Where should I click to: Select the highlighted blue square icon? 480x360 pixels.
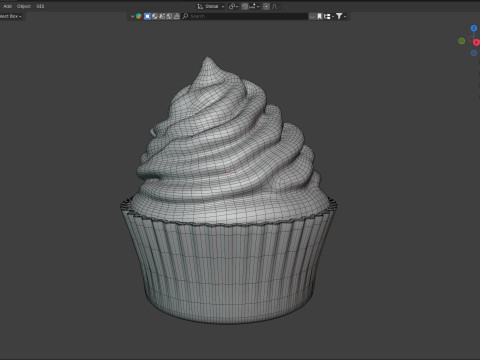pyautogui.click(x=147, y=16)
